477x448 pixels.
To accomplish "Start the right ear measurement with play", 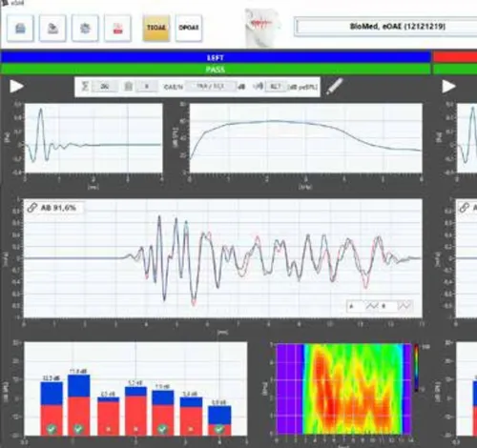I will coord(448,86).
